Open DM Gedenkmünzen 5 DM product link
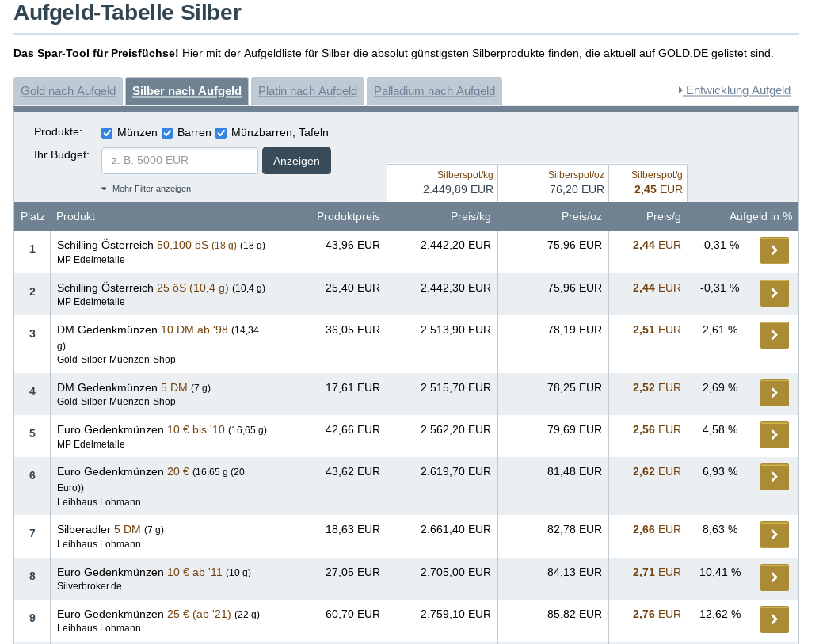 click(134, 387)
